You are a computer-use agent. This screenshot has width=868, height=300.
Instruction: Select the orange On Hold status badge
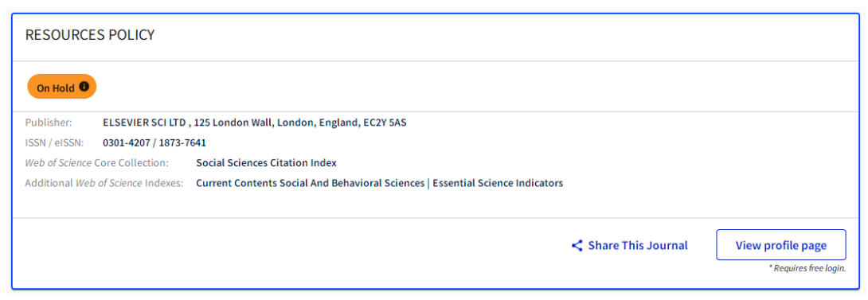click(x=61, y=87)
